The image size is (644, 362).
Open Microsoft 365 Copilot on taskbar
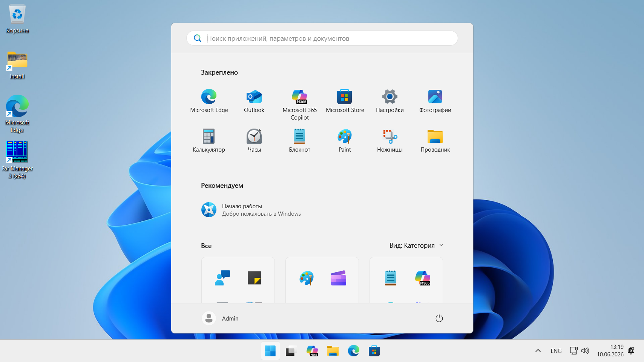[312, 351]
